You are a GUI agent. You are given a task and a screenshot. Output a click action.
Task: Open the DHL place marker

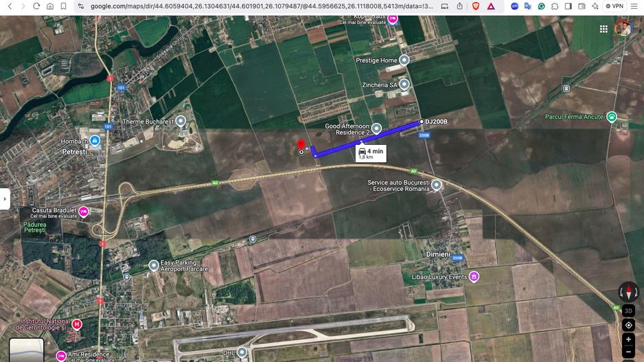(242, 352)
